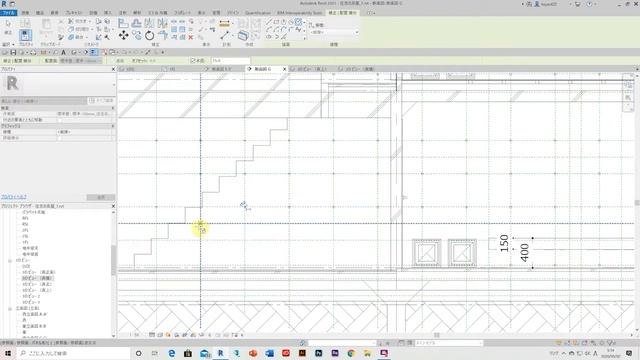The image size is (640, 360).
Task: Open the Properties help link
Action: coord(13,197)
